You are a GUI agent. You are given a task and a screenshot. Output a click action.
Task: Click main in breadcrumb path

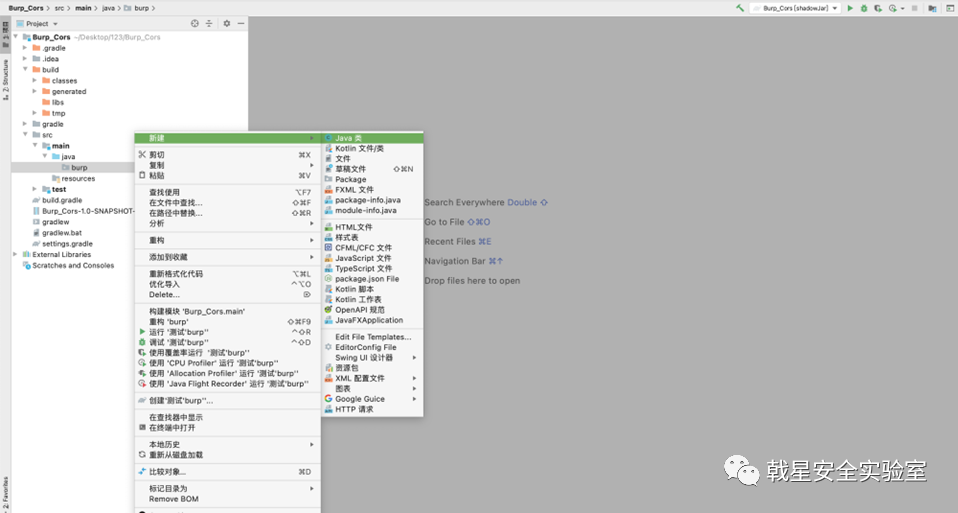(x=83, y=8)
